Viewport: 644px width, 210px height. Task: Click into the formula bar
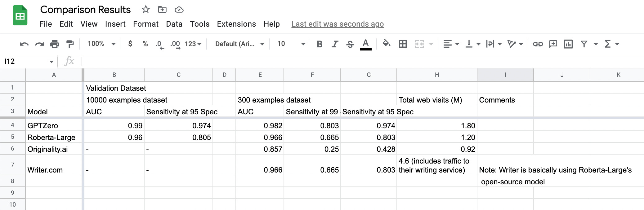tap(362, 61)
